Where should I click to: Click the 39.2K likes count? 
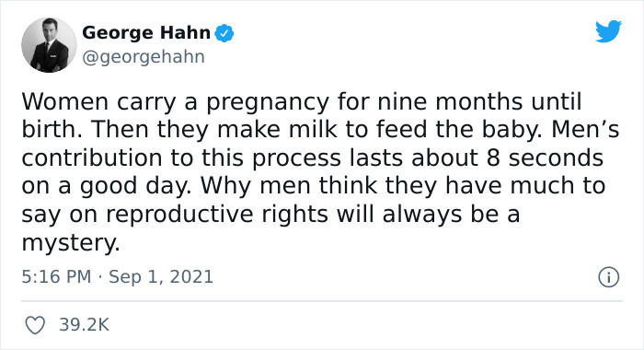point(85,325)
